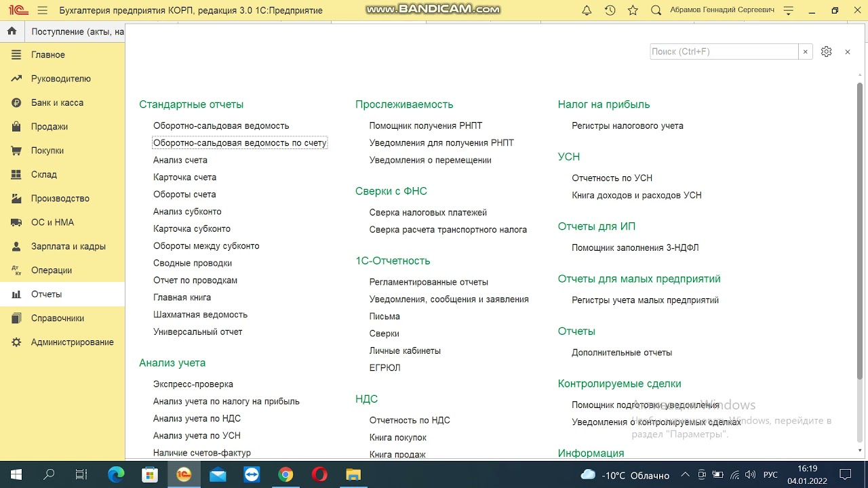Image resolution: width=868 pixels, height=488 pixels.
Task: Open Отчетность по НДС
Action: [410, 420]
